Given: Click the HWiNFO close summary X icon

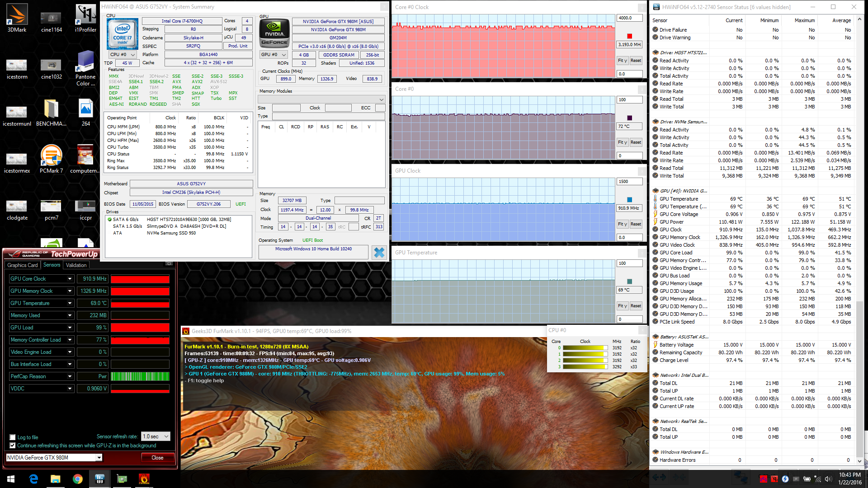Looking at the screenshot, I should [x=379, y=252].
